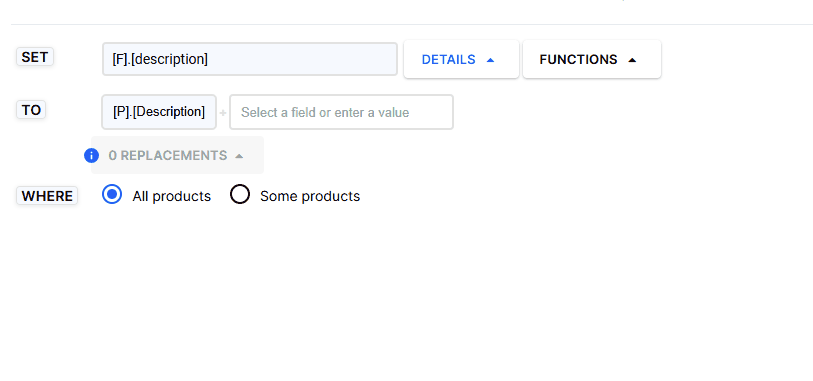Expand the 0 REPLACEMENTS section

click(177, 155)
